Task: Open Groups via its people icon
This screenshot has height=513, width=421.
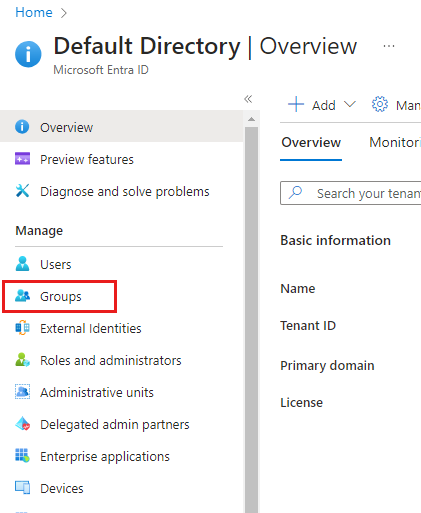Action: 22,296
